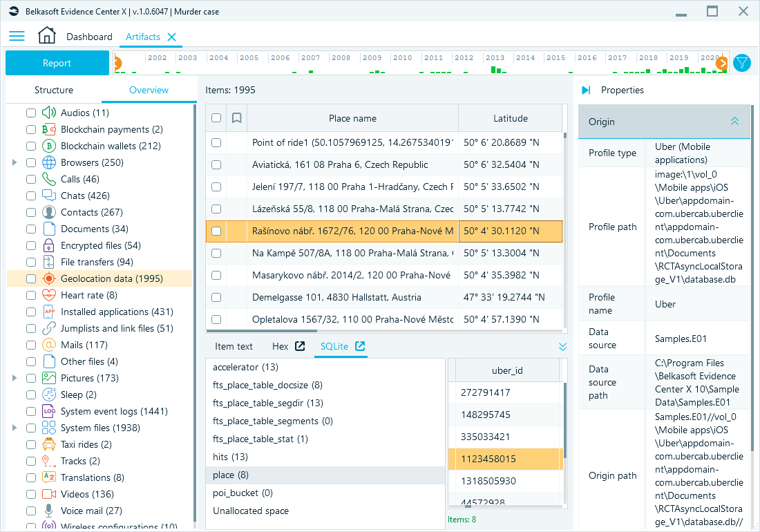Open the timeline filter funnel icon
This screenshot has width=760, height=532.
click(741, 63)
